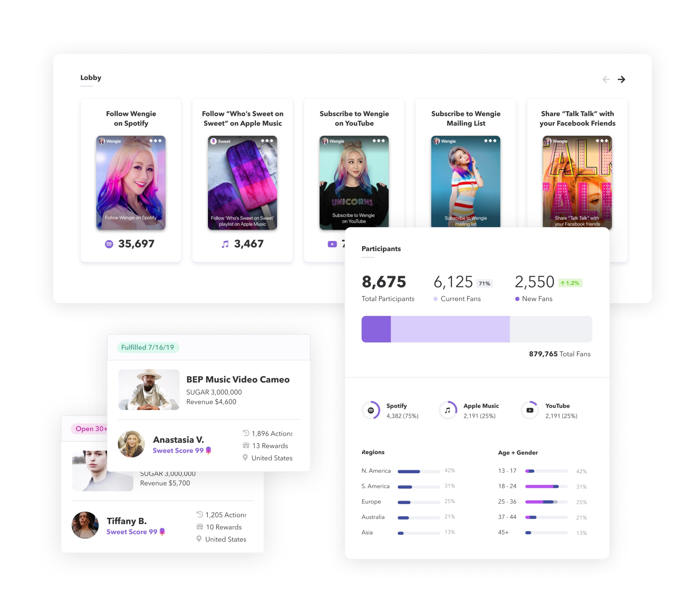Open three-dot menu on popsicle card image
The image size is (700, 615).
click(267, 141)
